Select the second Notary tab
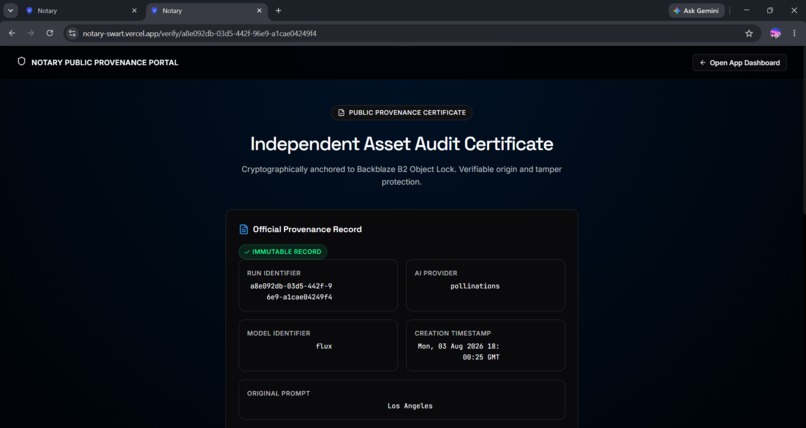 click(x=207, y=11)
